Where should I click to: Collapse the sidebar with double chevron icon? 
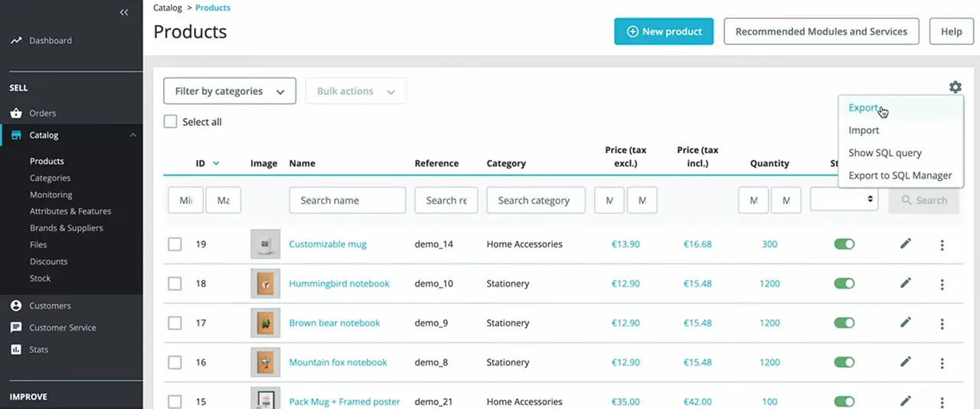[x=124, y=12]
